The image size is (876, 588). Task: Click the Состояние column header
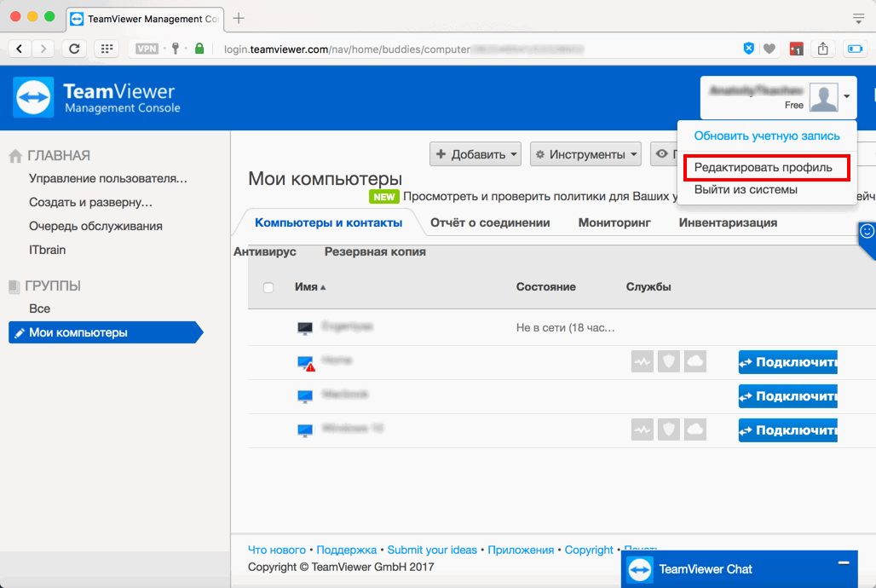coord(546,286)
